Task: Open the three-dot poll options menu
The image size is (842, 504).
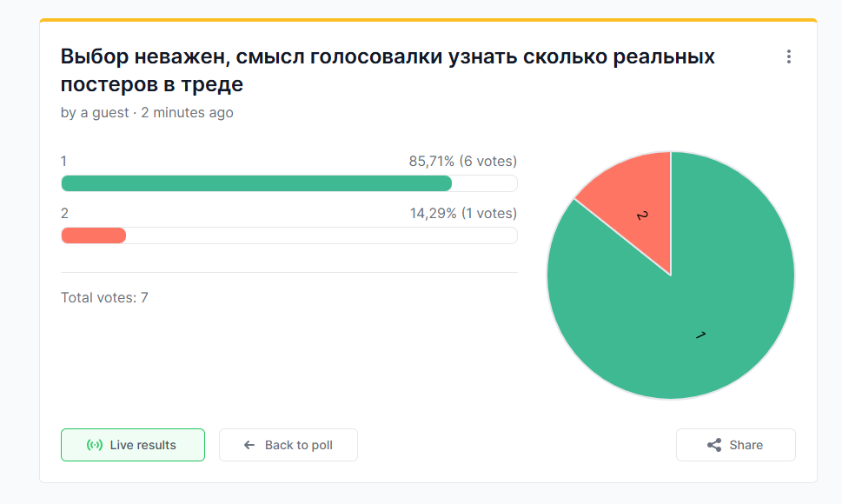Action: [x=789, y=57]
